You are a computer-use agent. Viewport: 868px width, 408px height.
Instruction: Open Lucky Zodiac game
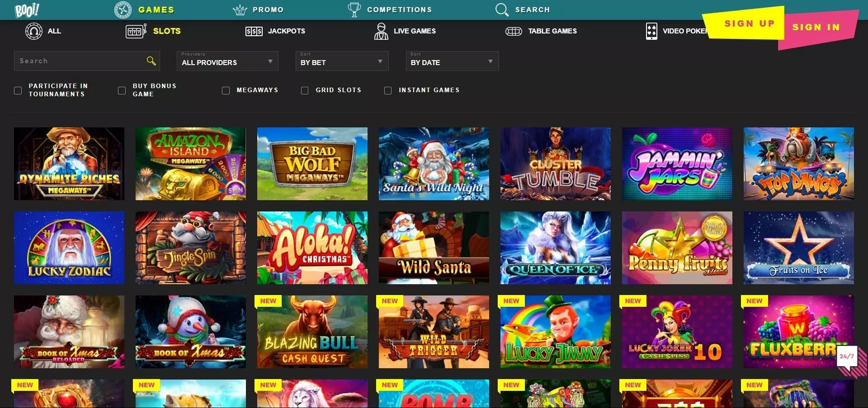[69, 248]
